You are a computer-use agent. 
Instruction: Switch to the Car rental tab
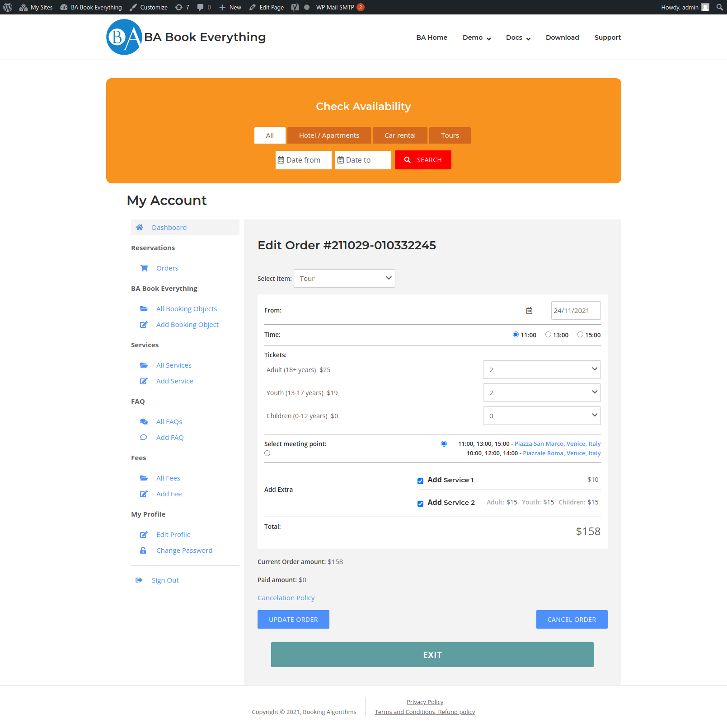(399, 135)
